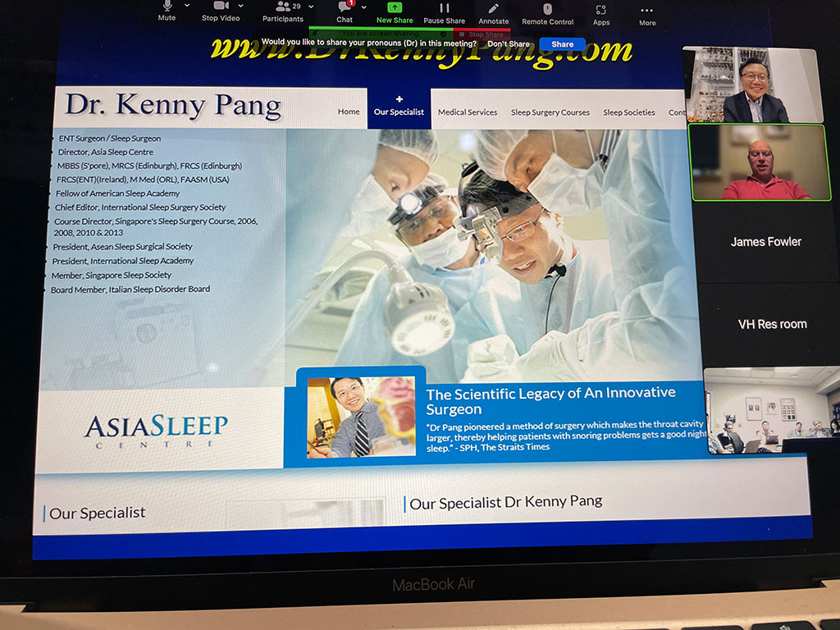
Task: Click the Dr. Kenny Pang site logo
Action: point(173,104)
